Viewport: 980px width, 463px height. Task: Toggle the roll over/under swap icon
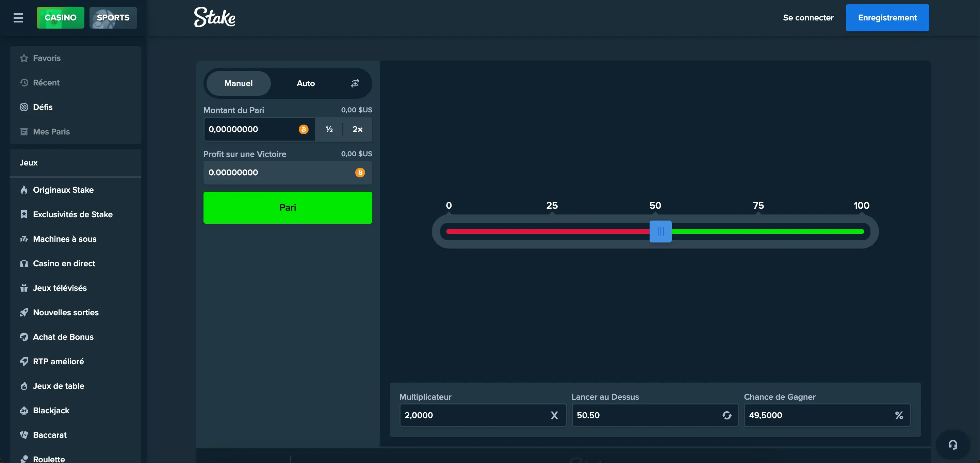click(726, 415)
